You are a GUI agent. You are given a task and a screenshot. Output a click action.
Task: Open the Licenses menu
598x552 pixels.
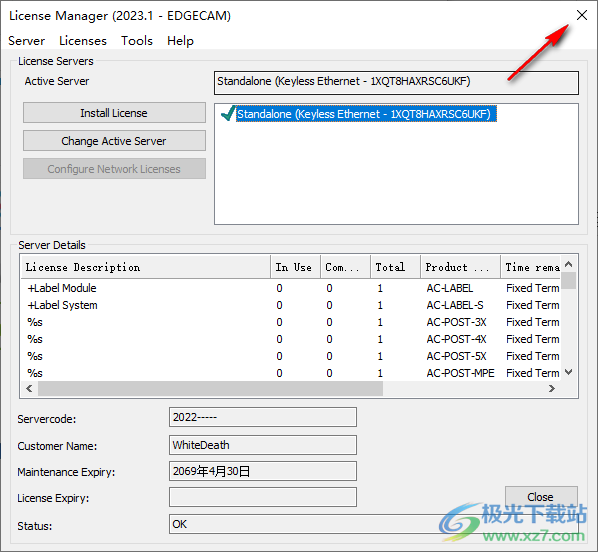pos(83,41)
